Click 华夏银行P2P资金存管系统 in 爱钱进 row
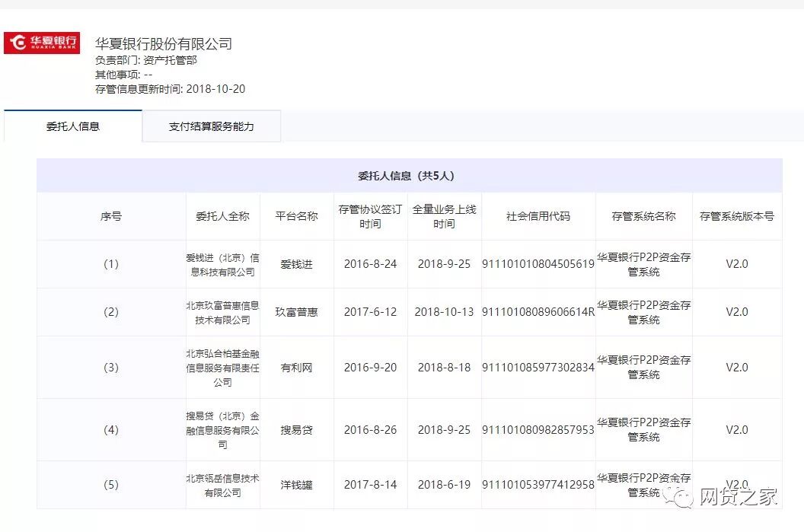Screen dimensions: 804x532 tap(643, 264)
